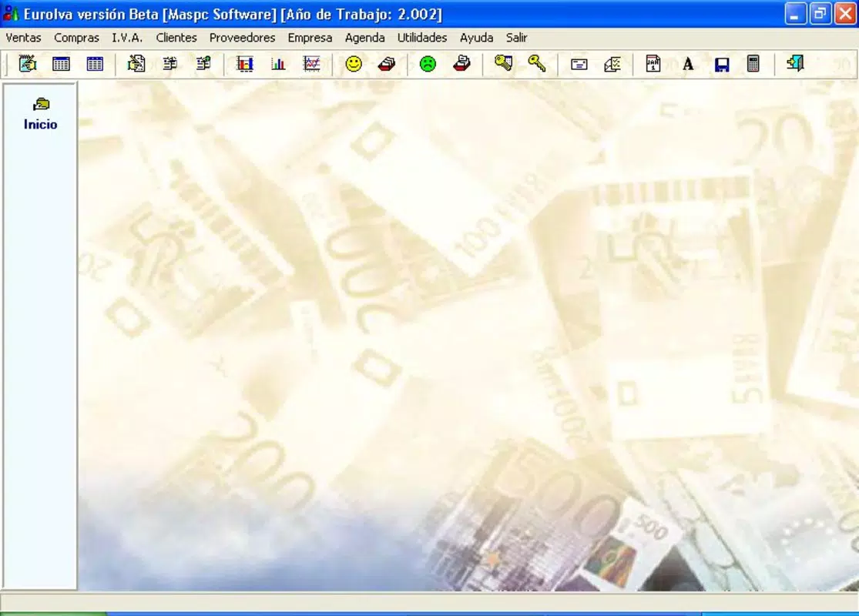Open the Agenda menu
The image size is (859, 616).
[364, 38]
